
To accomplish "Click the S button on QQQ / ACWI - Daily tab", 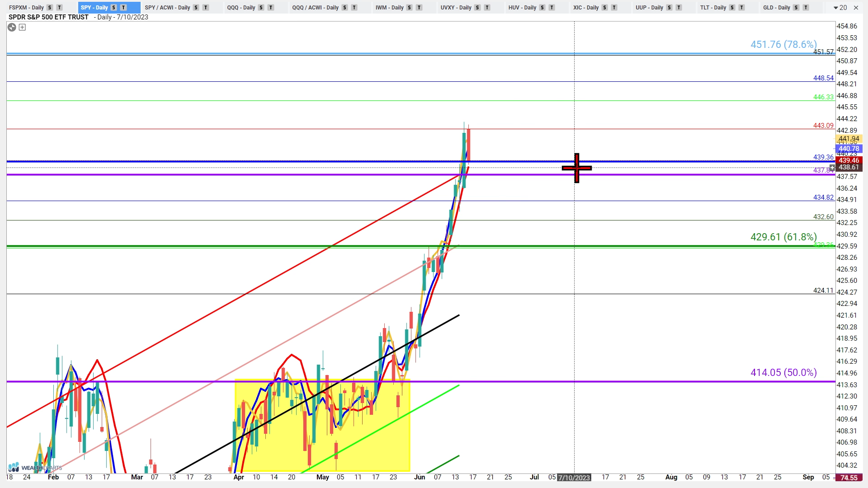I will coord(344,8).
